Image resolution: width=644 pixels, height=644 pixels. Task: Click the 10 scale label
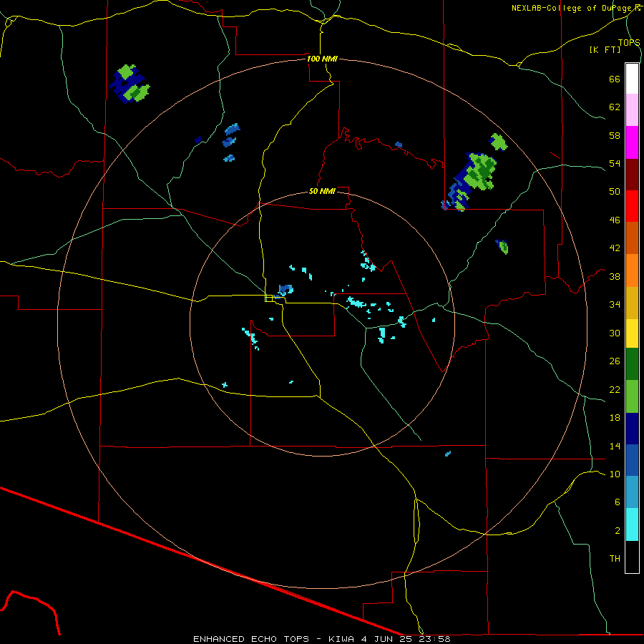615,474
